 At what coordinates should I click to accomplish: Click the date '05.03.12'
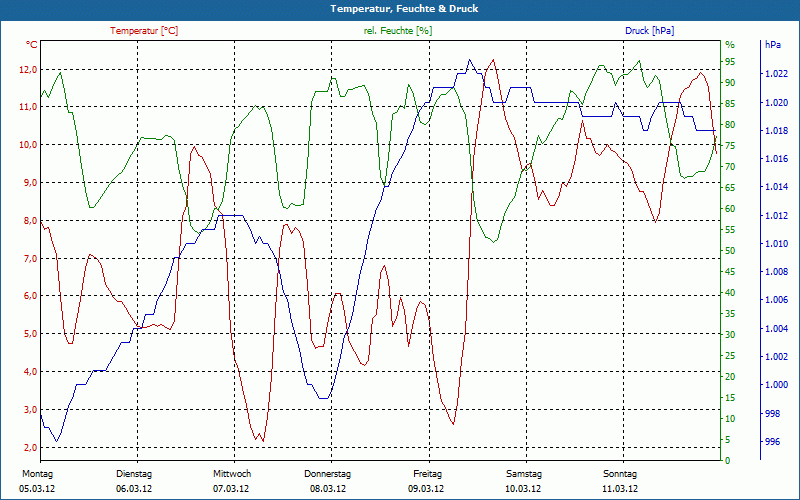[37, 488]
